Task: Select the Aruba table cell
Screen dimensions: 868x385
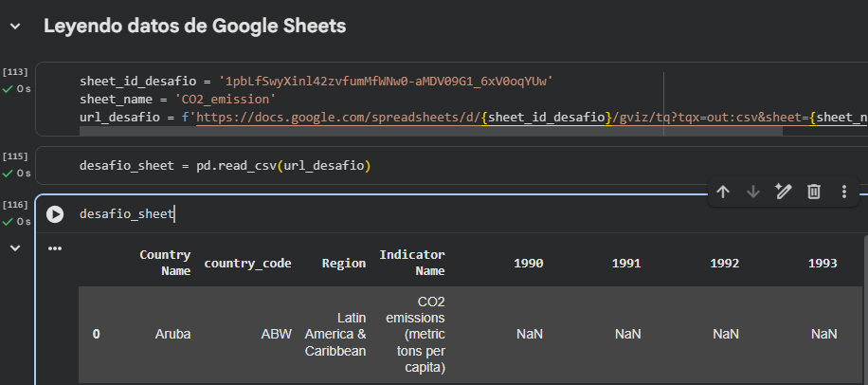Action: [172, 334]
